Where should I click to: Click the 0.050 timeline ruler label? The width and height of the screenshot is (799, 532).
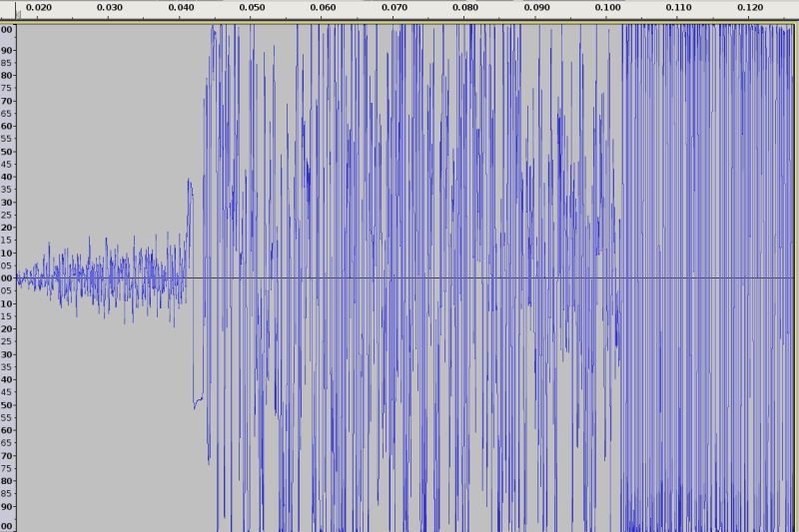pos(253,7)
